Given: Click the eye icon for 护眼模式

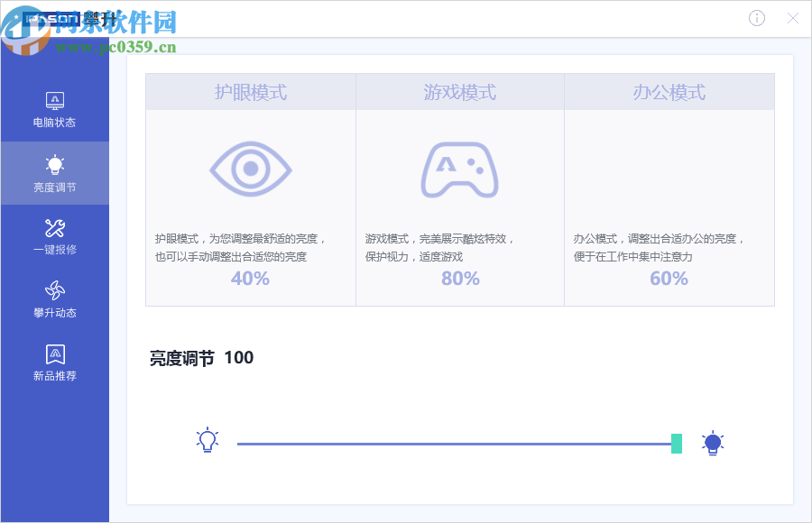Looking at the screenshot, I should click(249, 167).
